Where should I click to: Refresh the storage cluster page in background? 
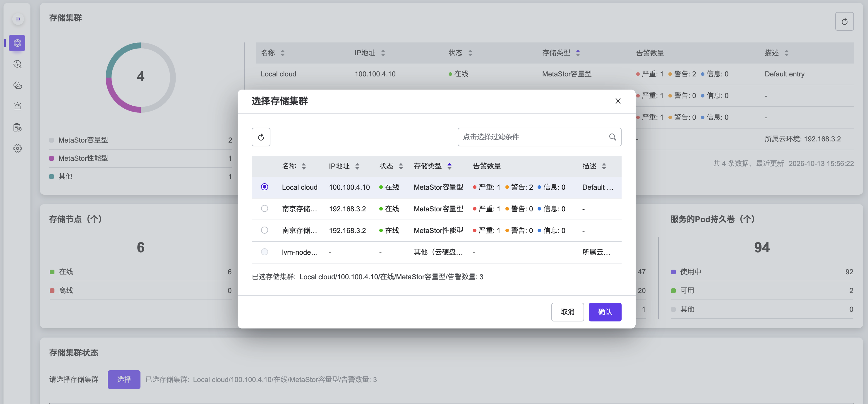click(x=844, y=22)
